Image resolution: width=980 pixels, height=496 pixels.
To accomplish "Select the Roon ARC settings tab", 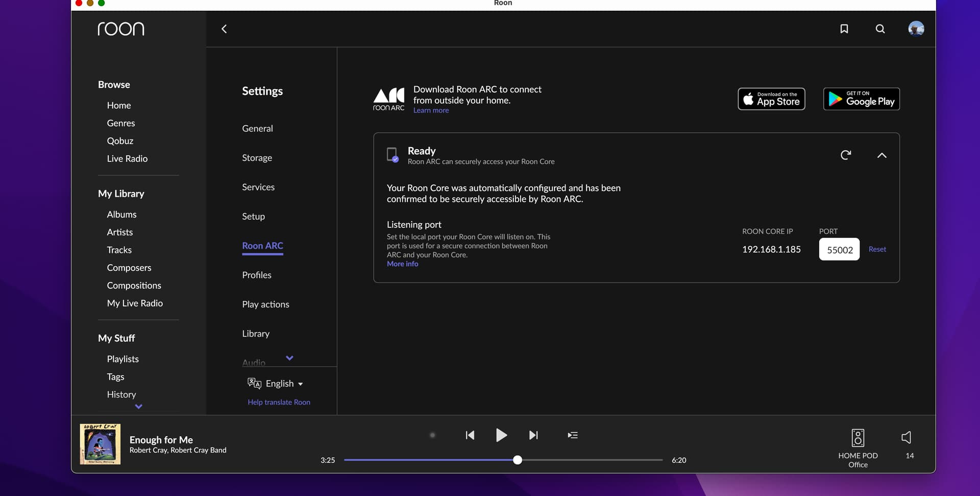I will point(262,246).
